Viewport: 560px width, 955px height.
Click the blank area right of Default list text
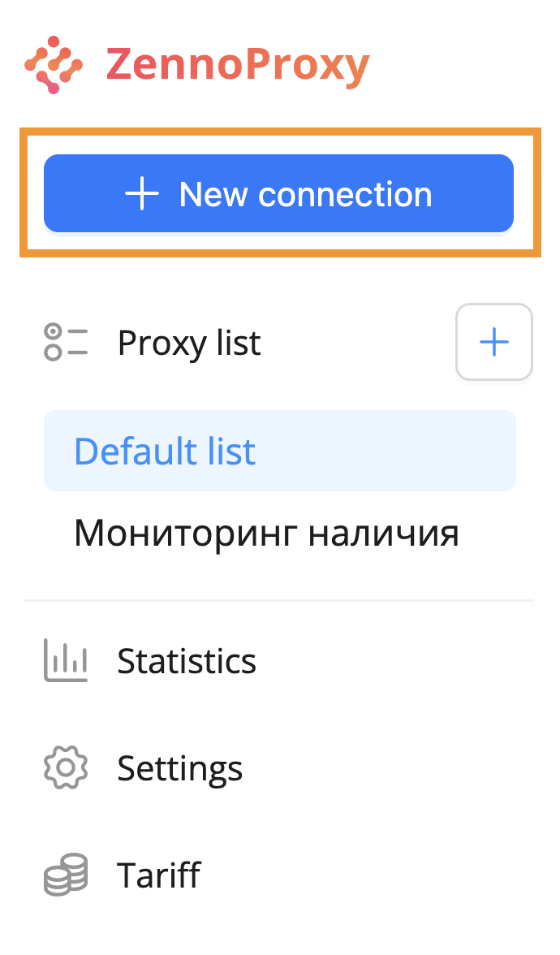(390, 452)
